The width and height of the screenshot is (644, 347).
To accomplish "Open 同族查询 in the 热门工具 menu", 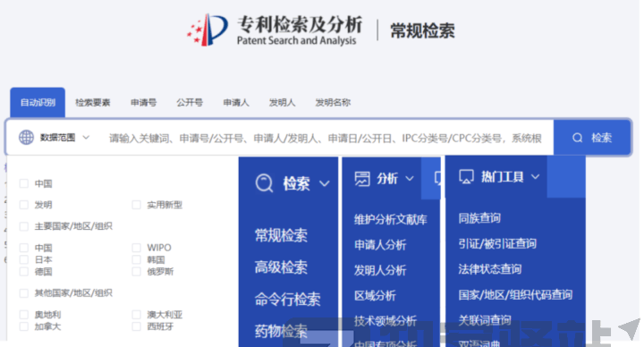I will 479,218.
